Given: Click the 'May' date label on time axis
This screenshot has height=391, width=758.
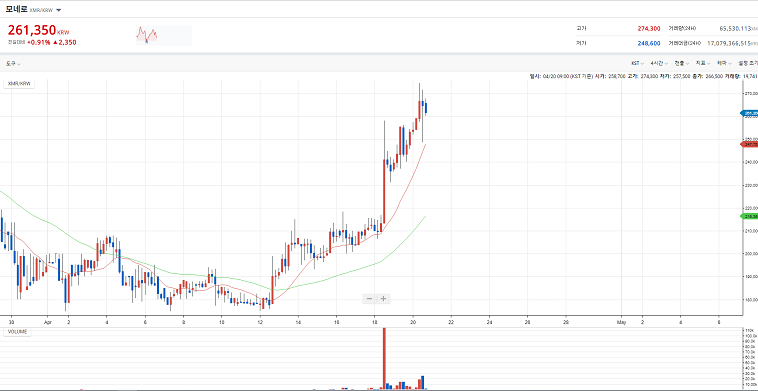Looking at the screenshot, I should (622, 322).
